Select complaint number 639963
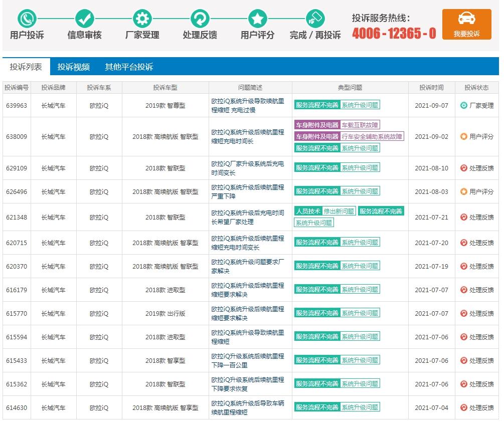This screenshot has height=423, width=504. coord(17,105)
